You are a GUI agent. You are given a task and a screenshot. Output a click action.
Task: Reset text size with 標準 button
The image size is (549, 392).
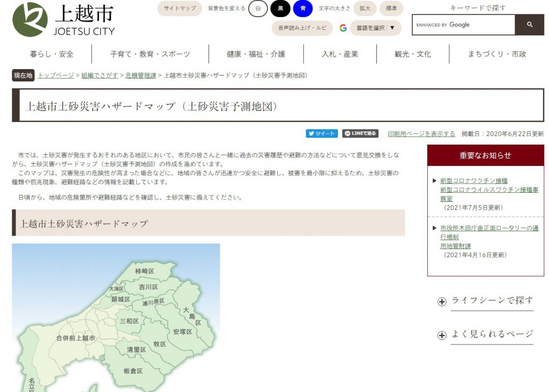pyautogui.click(x=392, y=9)
